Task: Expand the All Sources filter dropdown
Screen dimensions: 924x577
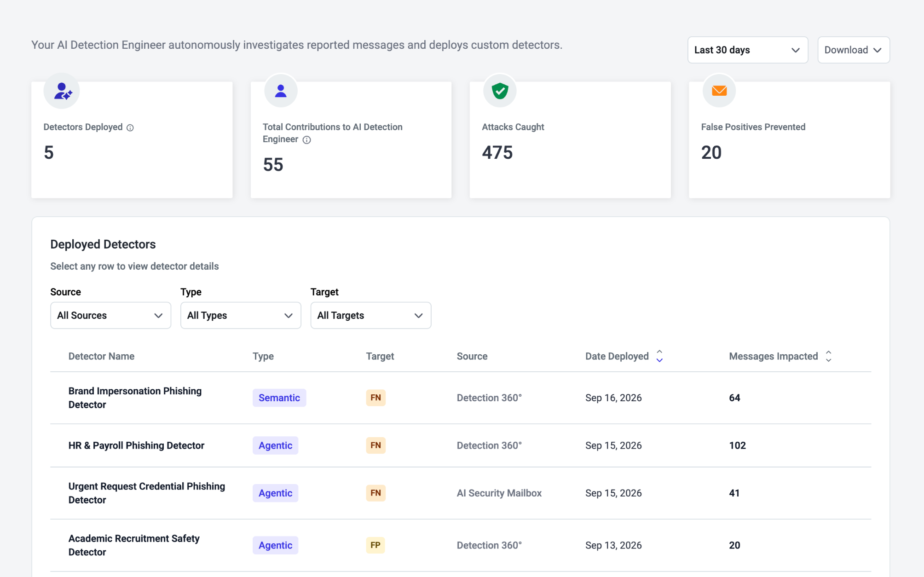Action: (110, 315)
